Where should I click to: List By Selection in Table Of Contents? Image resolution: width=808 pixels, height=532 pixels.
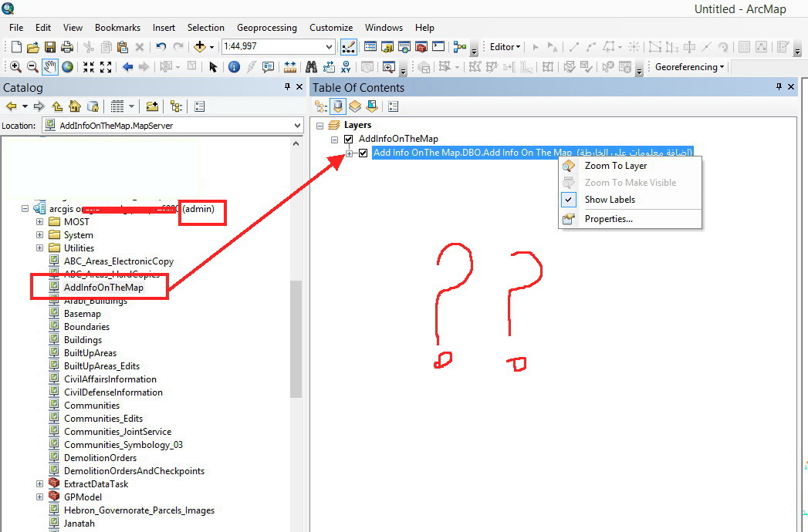371,106
